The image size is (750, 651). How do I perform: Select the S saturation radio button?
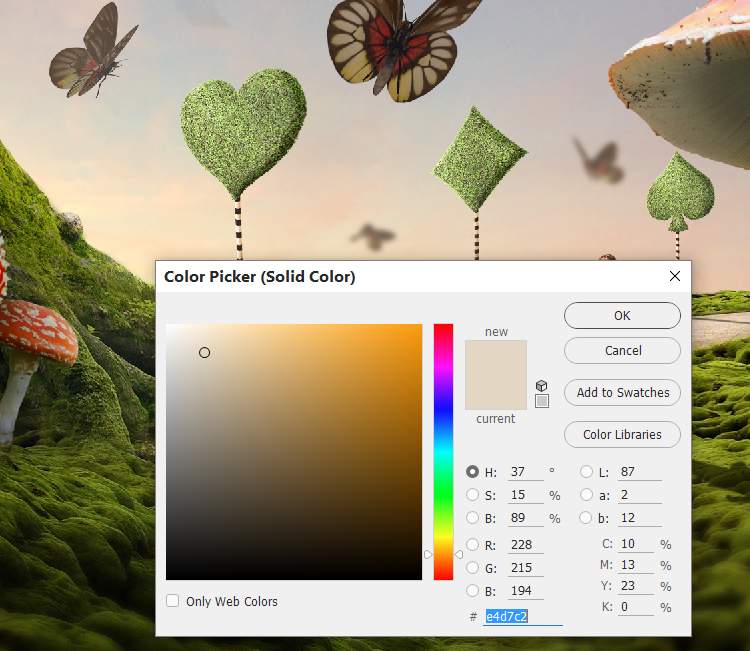pos(473,495)
